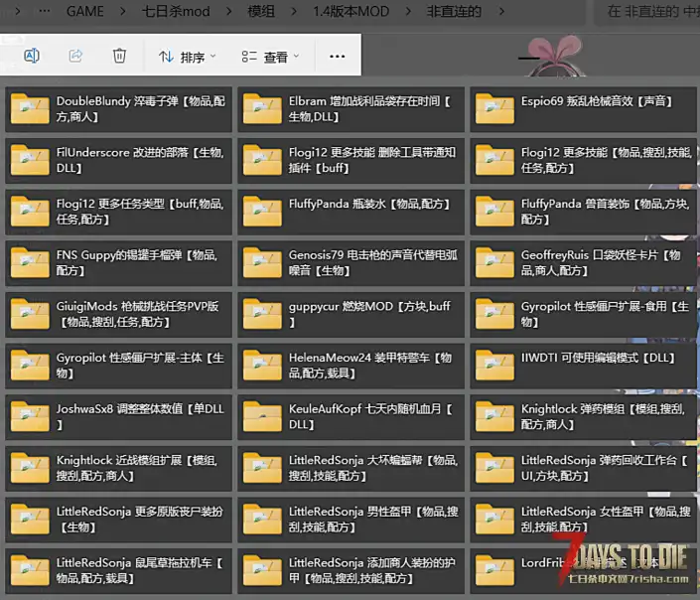Select folder FluffyPanda 兽首装饰
This screenshot has height=600, width=700.
coord(583,212)
